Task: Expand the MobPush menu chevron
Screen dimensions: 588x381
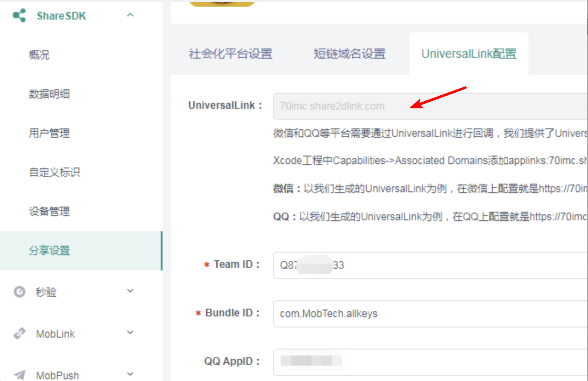Action: click(130, 374)
